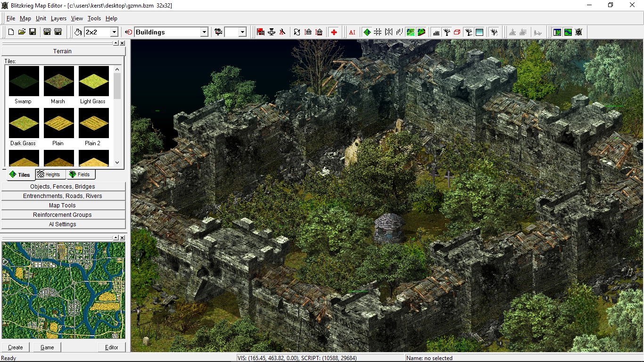
Task: Open the File menu
Action: [x=11, y=18]
